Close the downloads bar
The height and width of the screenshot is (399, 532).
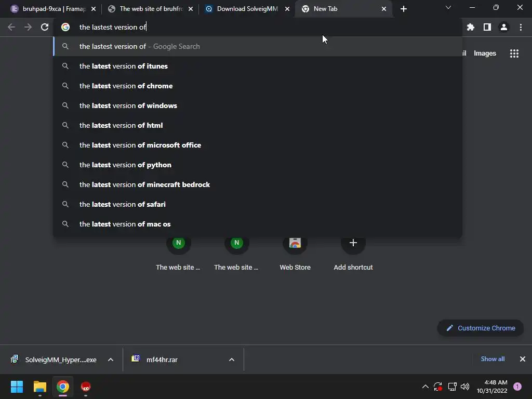pos(523,359)
